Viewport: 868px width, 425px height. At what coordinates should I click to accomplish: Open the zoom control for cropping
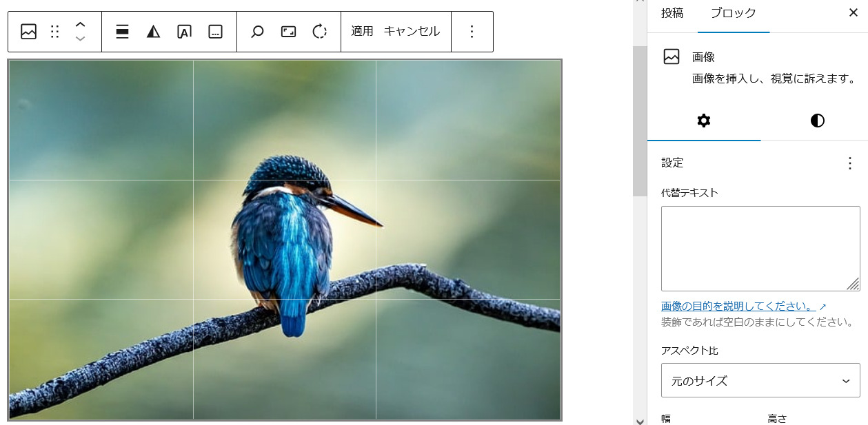(x=257, y=32)
